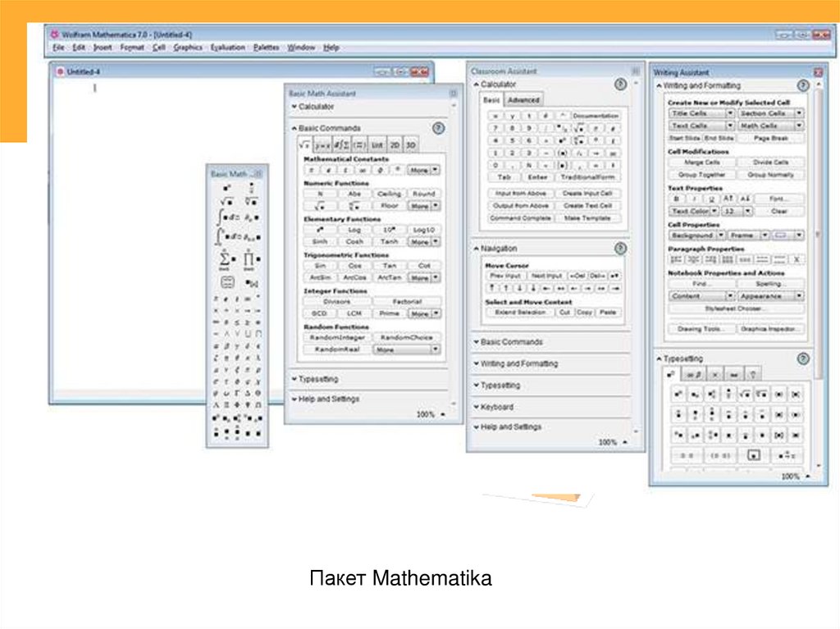Image resolution: width=840 pixels, height=629 pixels.
Task: Insert fraction template in small Basic Math palette
Action: [x=251, y=188]
